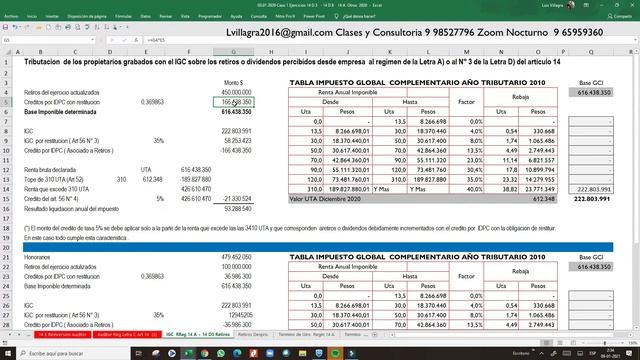Open the Power Pivot ribbon tab
Screen dimensions: 640x360
point(314,16)
